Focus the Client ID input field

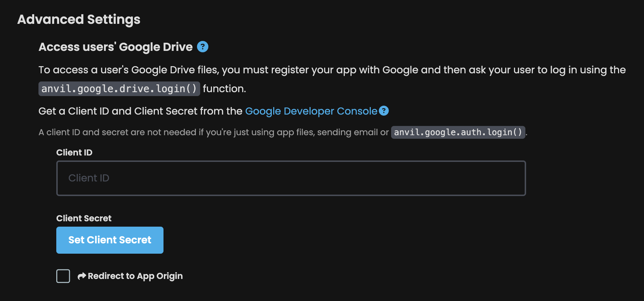tap(291, 178)
